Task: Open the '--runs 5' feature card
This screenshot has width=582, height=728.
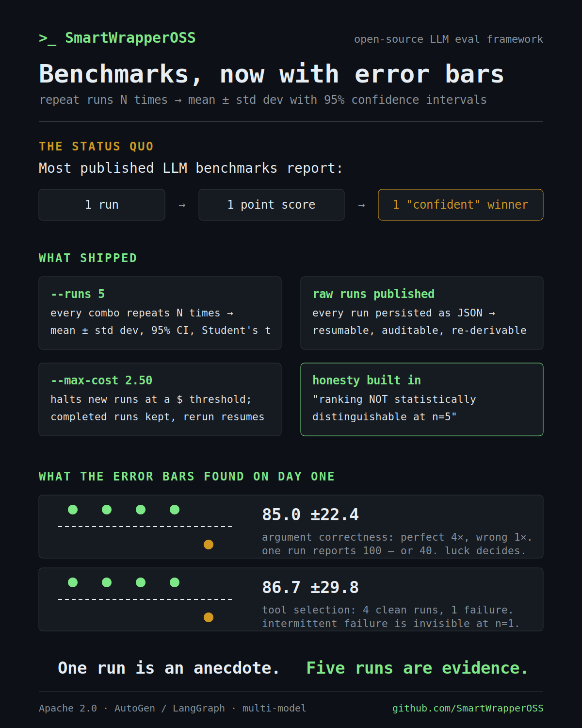Action: (x=160, y=313)
